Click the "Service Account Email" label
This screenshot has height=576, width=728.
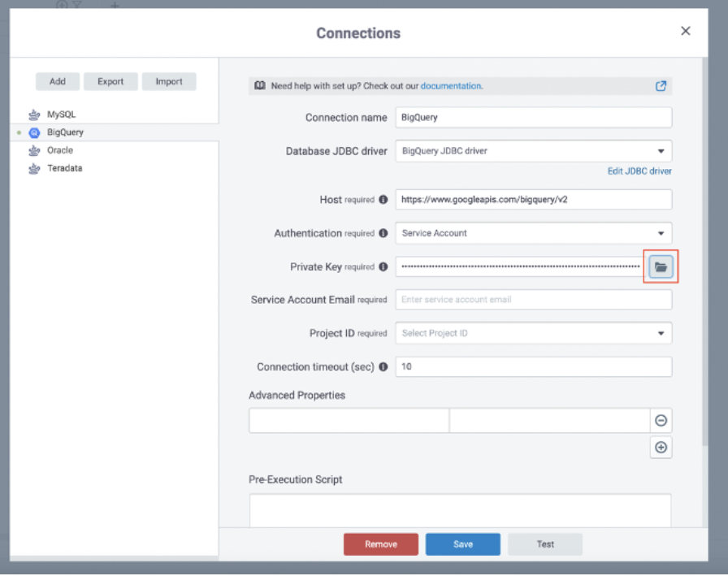click(x=303, y=300)
